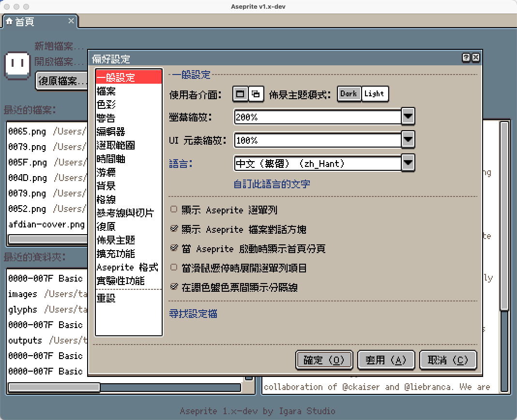The height and width of the screenshot is (420, 517).
Task: Close the 首頁 tab
Action: click(x=71, y=21)
